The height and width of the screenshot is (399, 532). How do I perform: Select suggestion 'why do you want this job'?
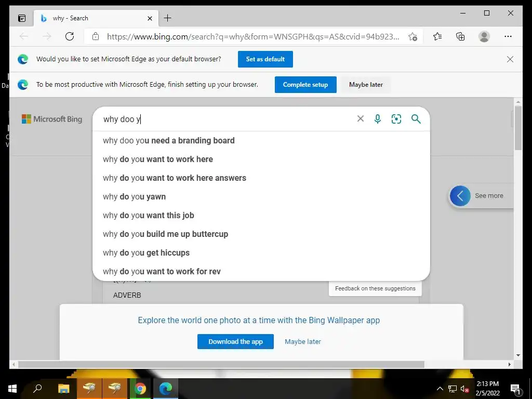point(261,215)
